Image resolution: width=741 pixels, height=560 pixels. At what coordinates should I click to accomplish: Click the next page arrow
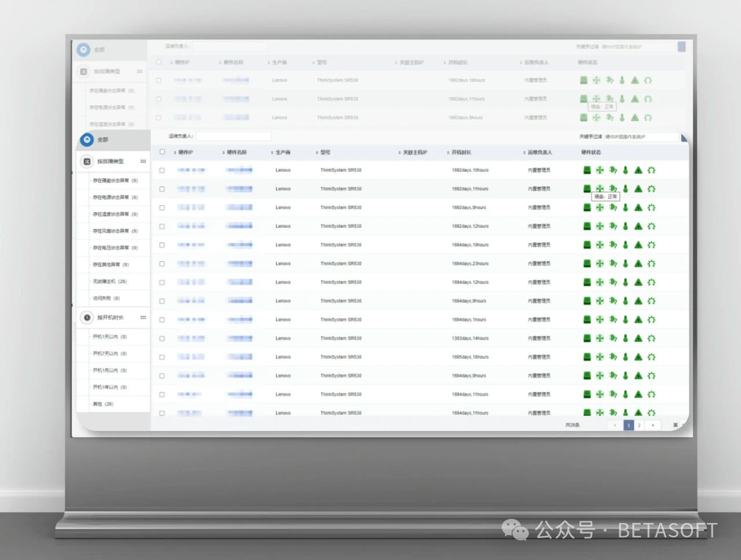653,425
